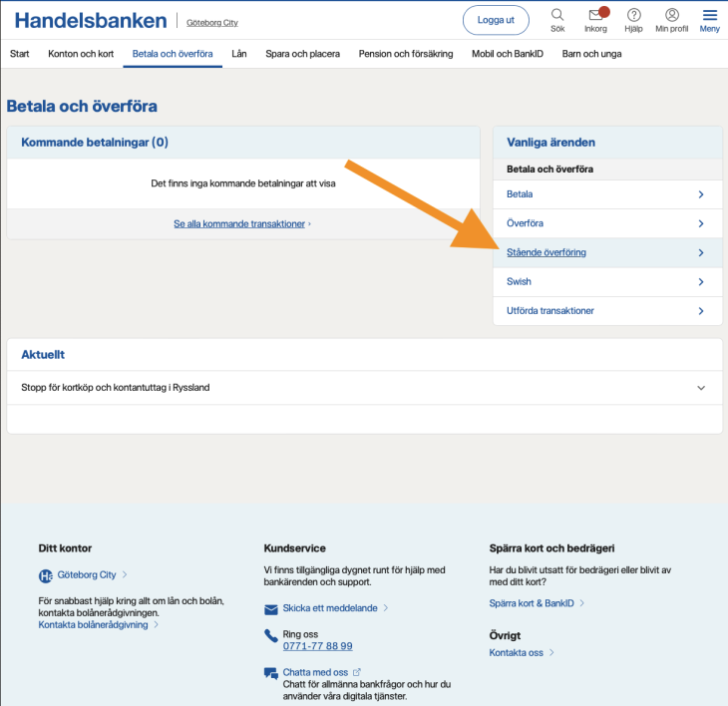The width and height of the screenshot is (728, 706).
Task: Open Utförda transaktioner link
Action: pos(550,311)
